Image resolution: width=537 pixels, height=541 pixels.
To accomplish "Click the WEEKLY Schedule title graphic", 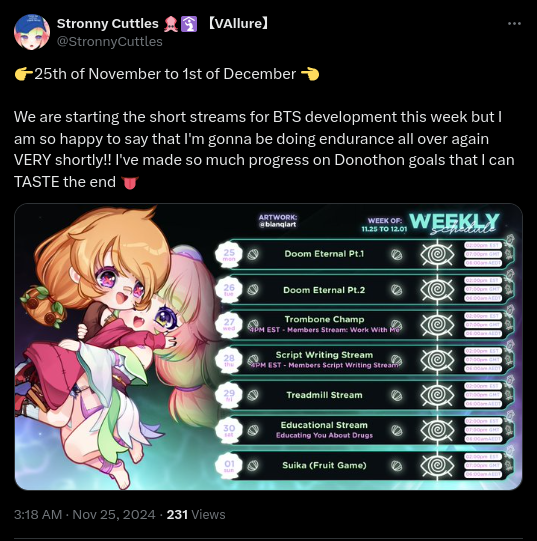I will (454, 223).
